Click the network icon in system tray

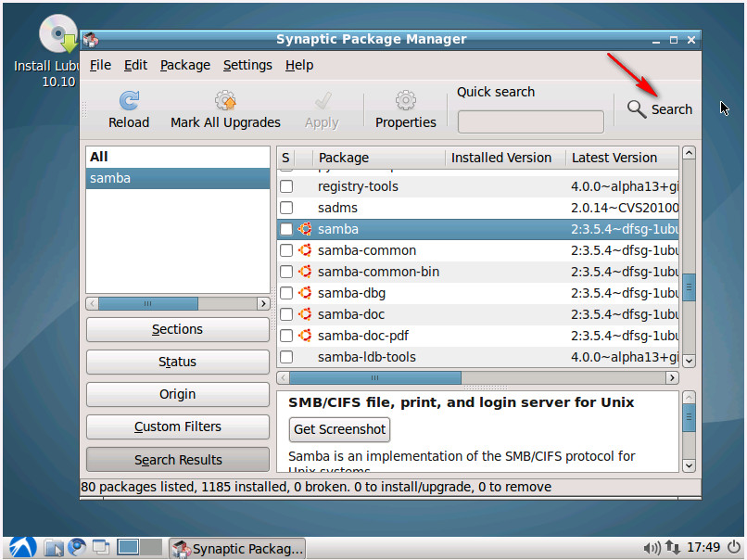point(672,548)
